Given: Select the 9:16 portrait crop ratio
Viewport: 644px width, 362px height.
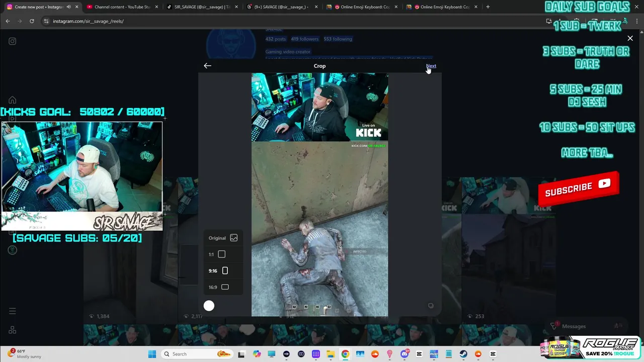Looking at the screenshot, I should tap(223, 270).
